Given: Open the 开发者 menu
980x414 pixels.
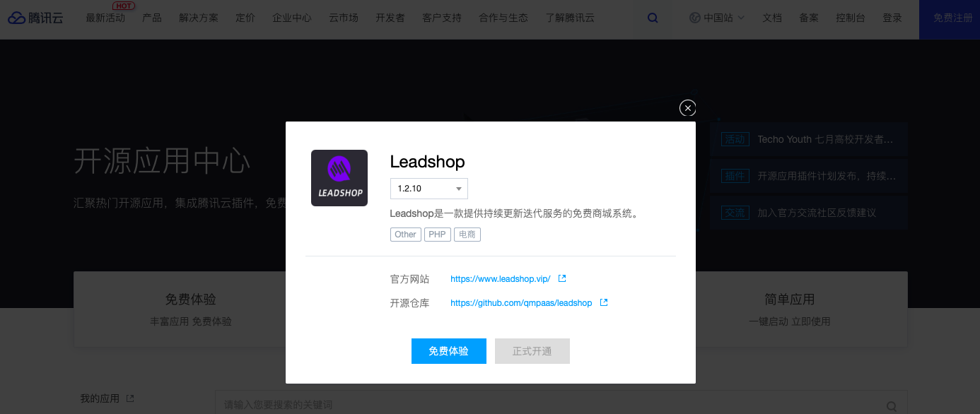Looking at the screenshot, I should pos(390,18).
